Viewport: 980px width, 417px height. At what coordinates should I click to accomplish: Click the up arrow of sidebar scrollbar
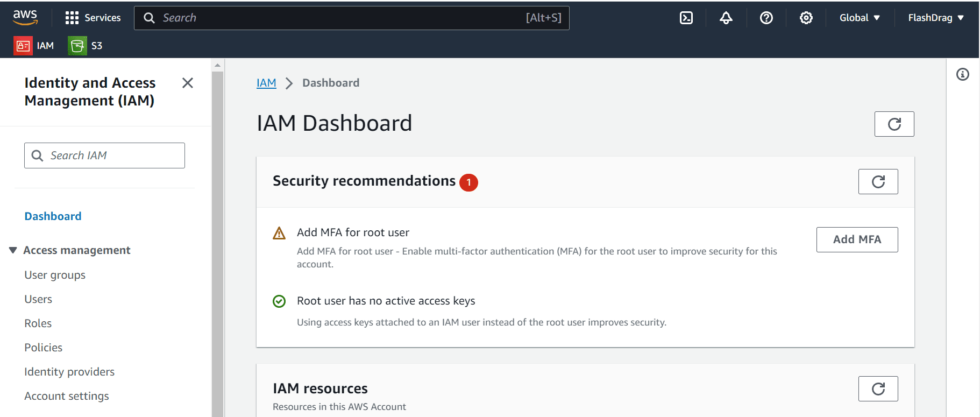point(217,65)
